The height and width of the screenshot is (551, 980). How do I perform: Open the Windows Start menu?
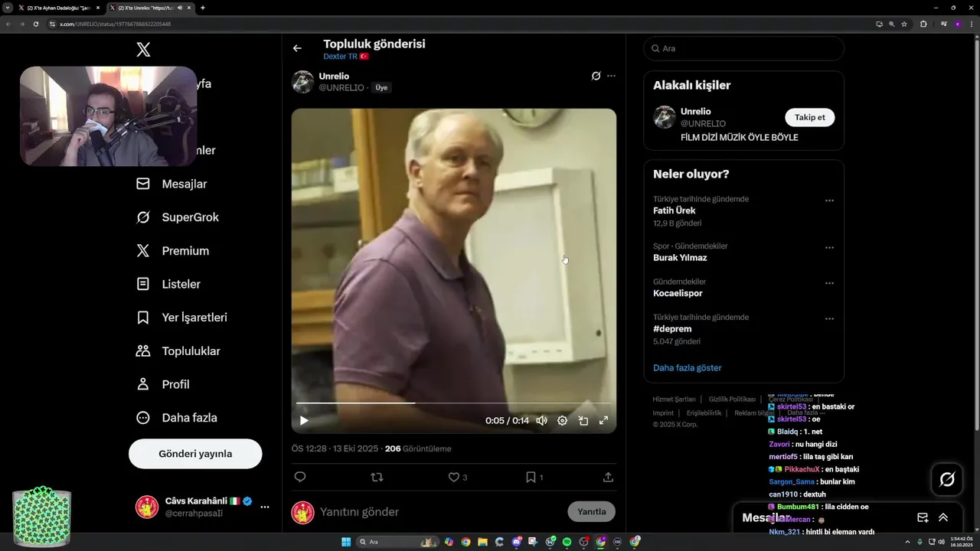pyautogui.click(x=346, y=542)
